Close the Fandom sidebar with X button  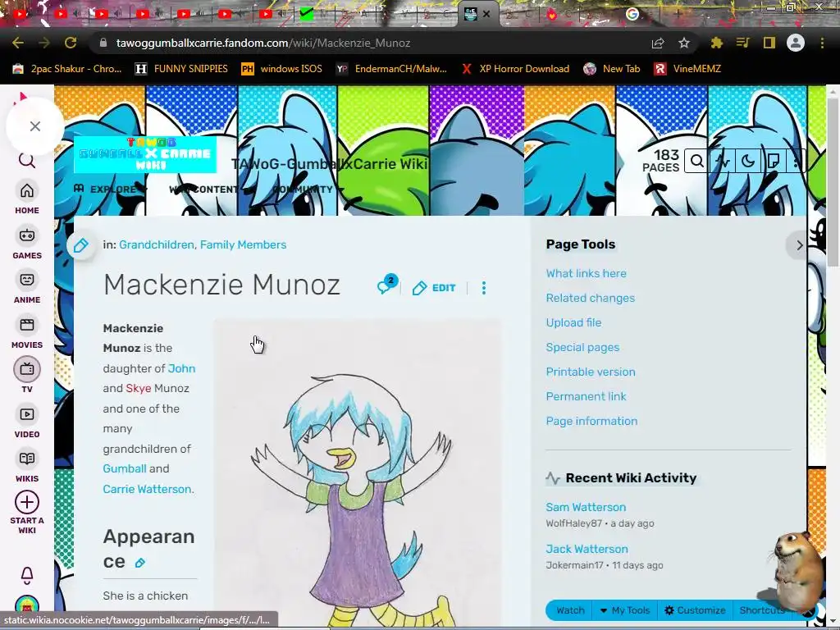(x=34, y=126)
